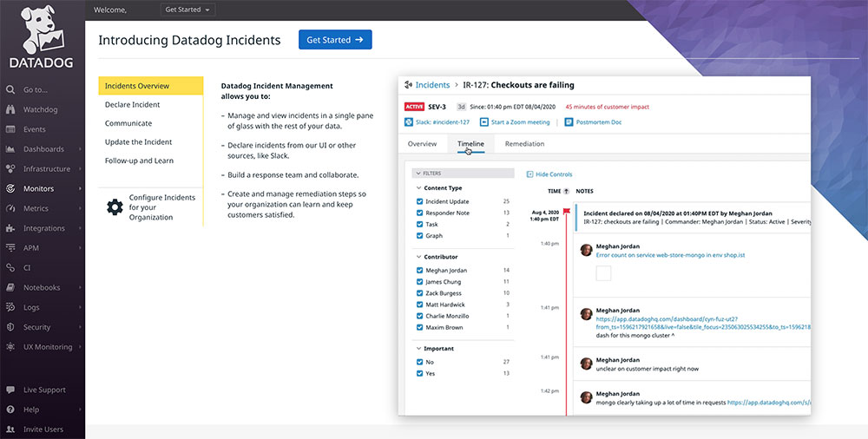The height and width of the screenshot is (439, 868).
Task: Uncheck the James Chung checkbox
Action: pos(419,282)
